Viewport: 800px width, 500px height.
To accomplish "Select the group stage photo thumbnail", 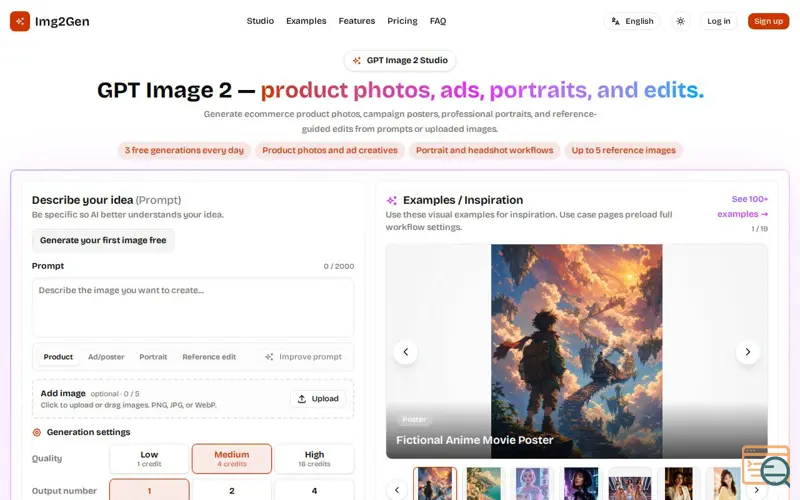I will click(x=630, y=483).
